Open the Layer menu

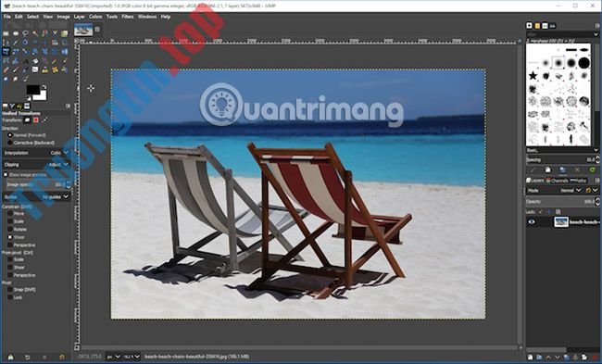pos(79,17)
